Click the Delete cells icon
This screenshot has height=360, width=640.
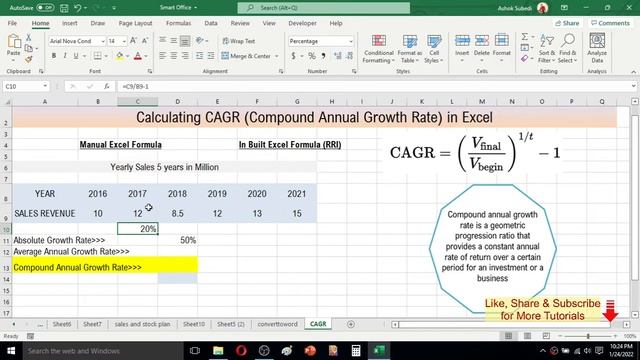click(x=482, y=41)
